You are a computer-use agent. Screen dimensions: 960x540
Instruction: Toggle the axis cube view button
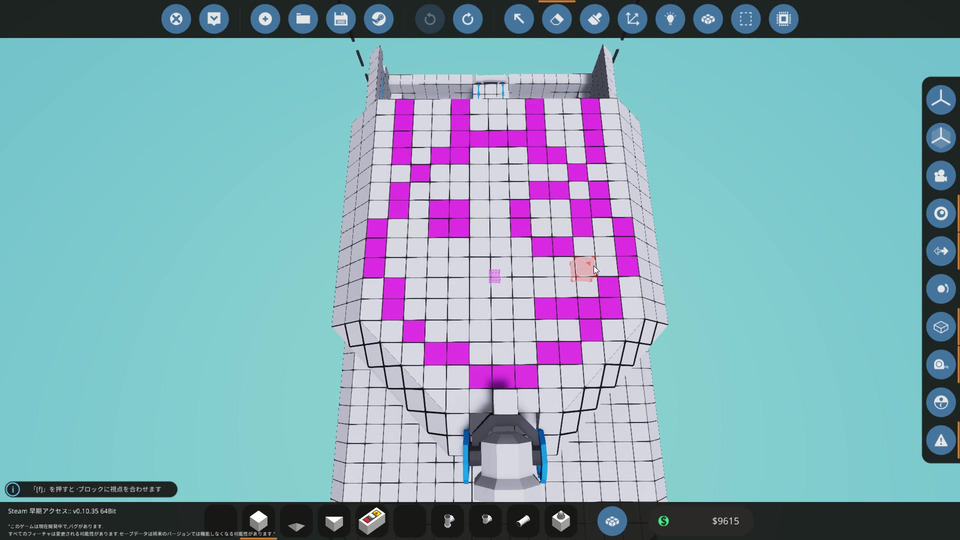(x=940, y=138)
